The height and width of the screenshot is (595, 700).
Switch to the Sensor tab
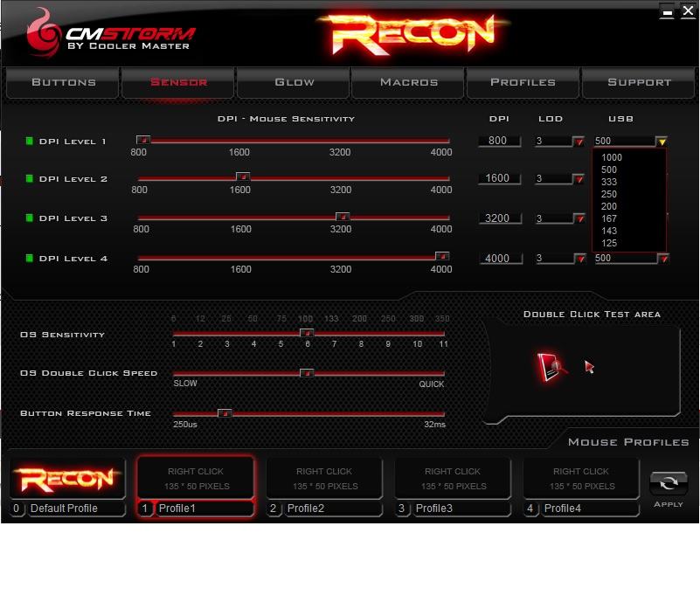[x=178, y=83]
